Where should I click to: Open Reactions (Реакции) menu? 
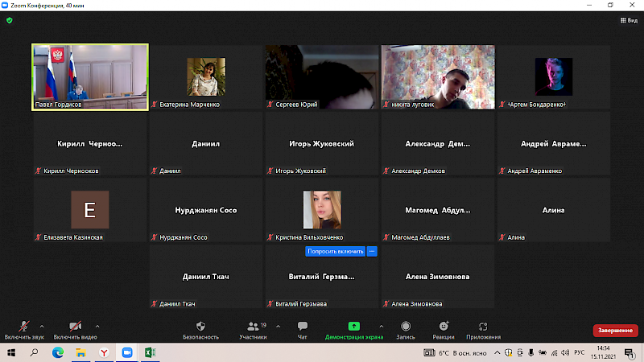point(443,327)
